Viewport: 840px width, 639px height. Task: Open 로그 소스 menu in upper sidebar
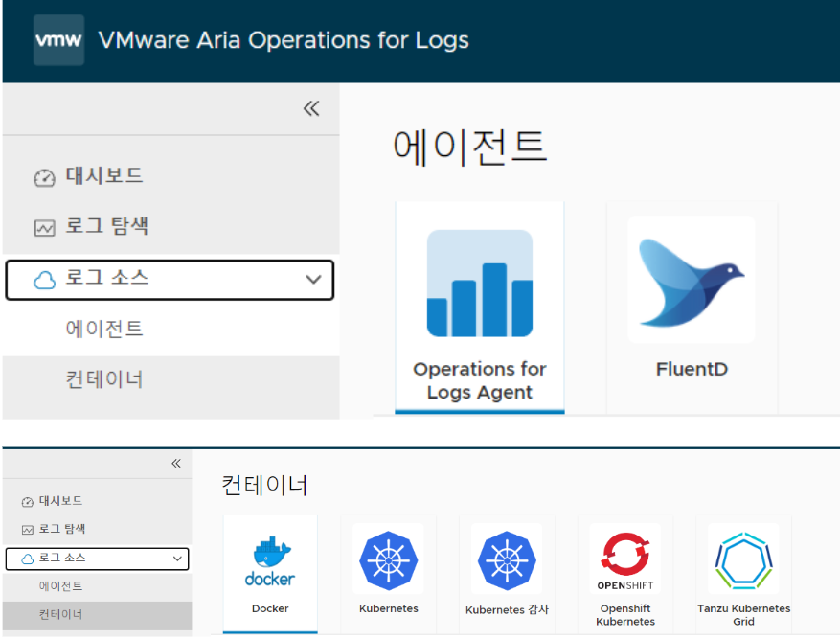point(170,280)
